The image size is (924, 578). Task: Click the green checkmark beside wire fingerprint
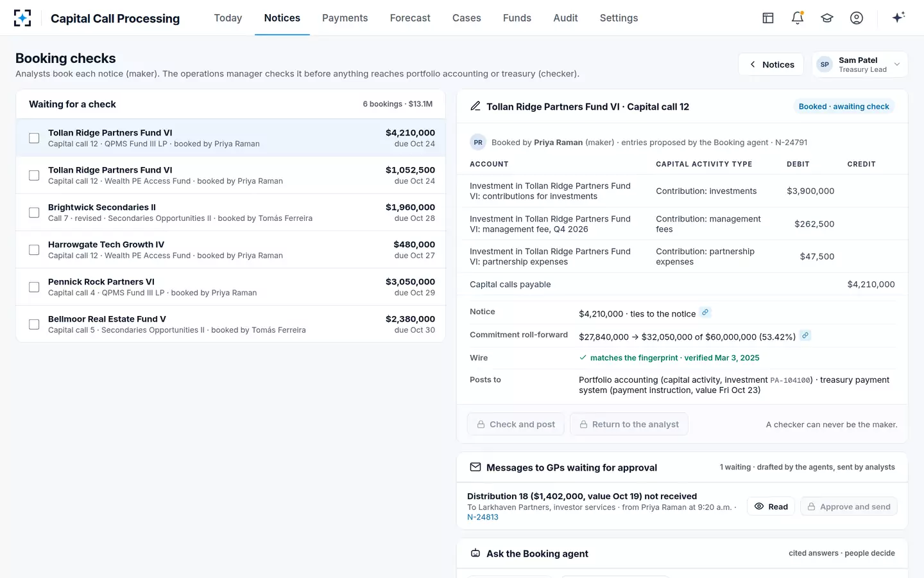[583, 358]
